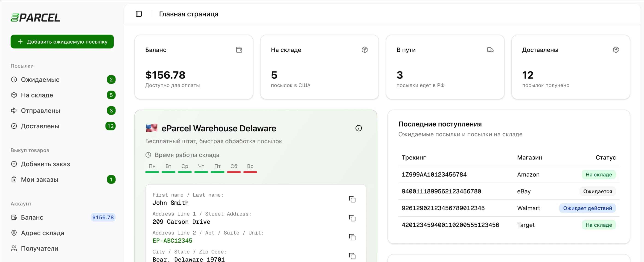This screenshot has height=262, width=644.
Task: Select Добавить заказ in sidebar
Action: (45, 164)
